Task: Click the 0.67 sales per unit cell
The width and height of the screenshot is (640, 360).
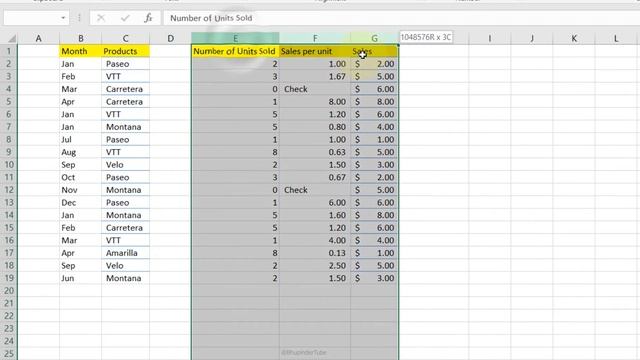Action: (x=315, y=177)
